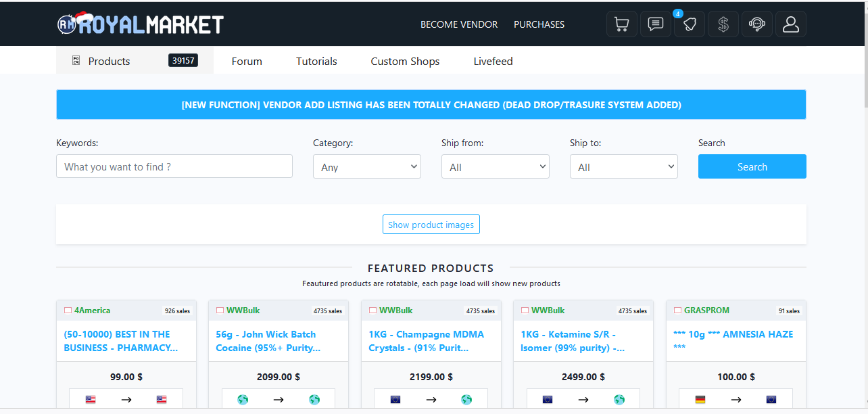Open the Custom Shops tab
Viewport: 868px width, 414px height.
point(405,61)
